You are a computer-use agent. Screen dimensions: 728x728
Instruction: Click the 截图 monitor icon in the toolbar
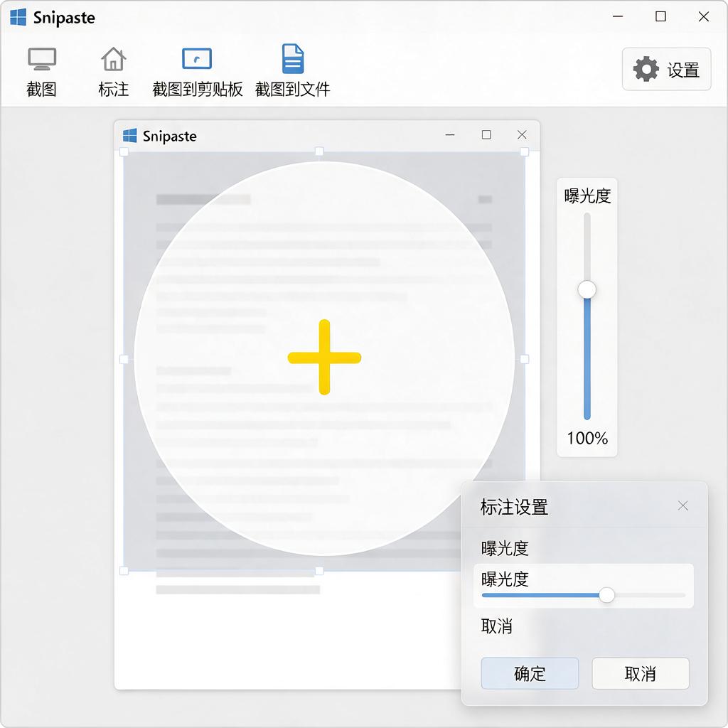point(42,59)
